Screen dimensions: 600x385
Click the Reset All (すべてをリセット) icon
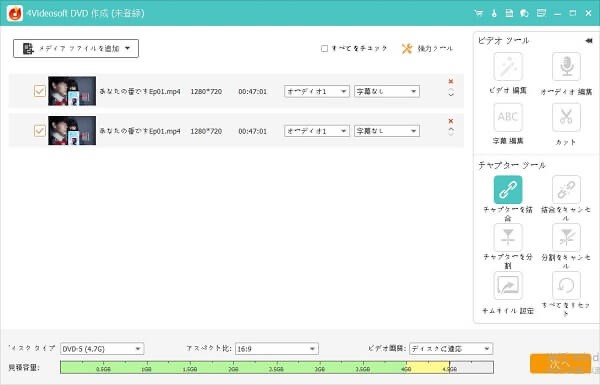[x=566, y=285]
